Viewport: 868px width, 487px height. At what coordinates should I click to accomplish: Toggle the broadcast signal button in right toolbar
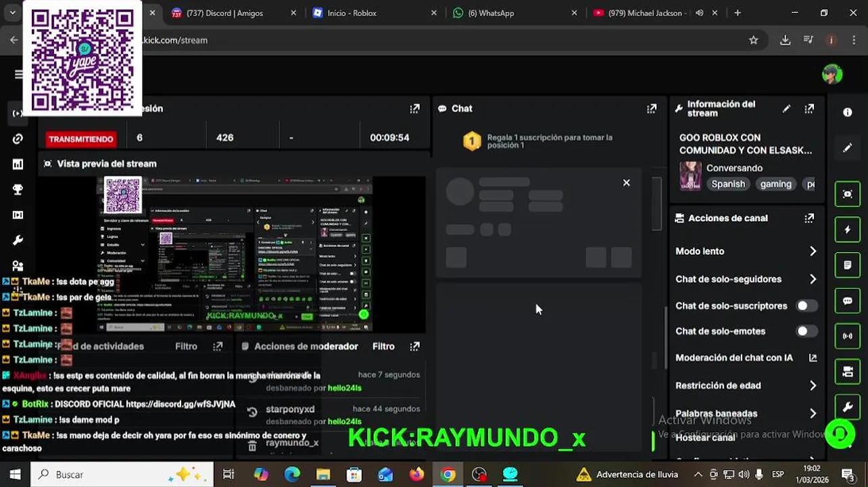pyautogui.click(x=848, y=336)
